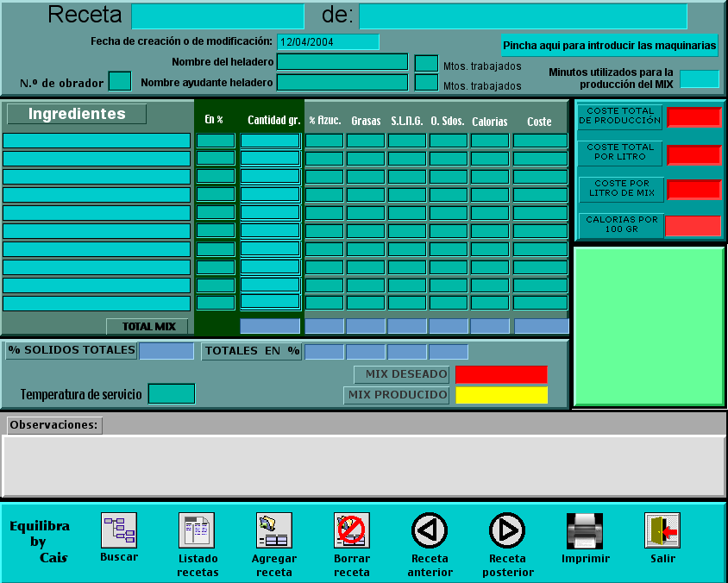
Task: Click the large green panel
Action: click(649, 327)
